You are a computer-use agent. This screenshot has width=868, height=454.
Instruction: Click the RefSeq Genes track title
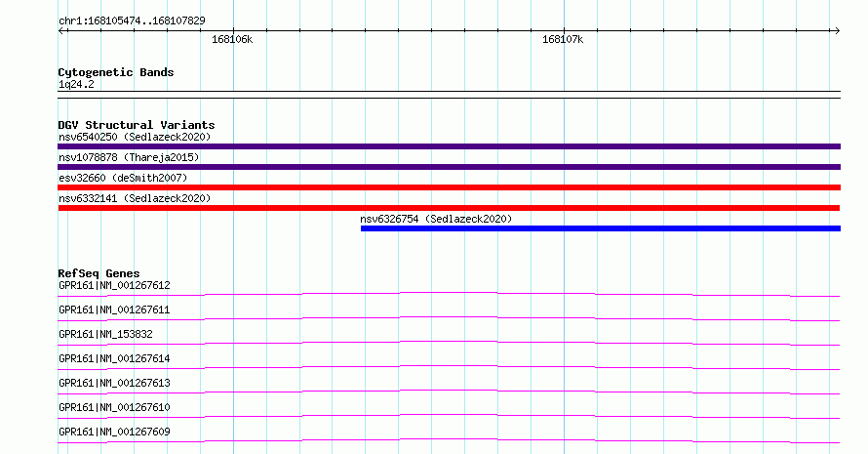[99, 273]
